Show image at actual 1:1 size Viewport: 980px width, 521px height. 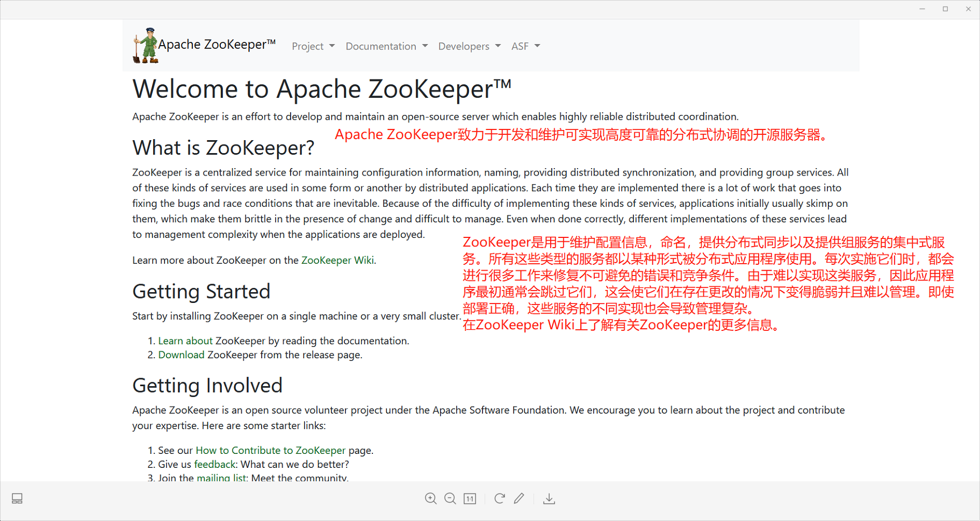pos(470,498)
